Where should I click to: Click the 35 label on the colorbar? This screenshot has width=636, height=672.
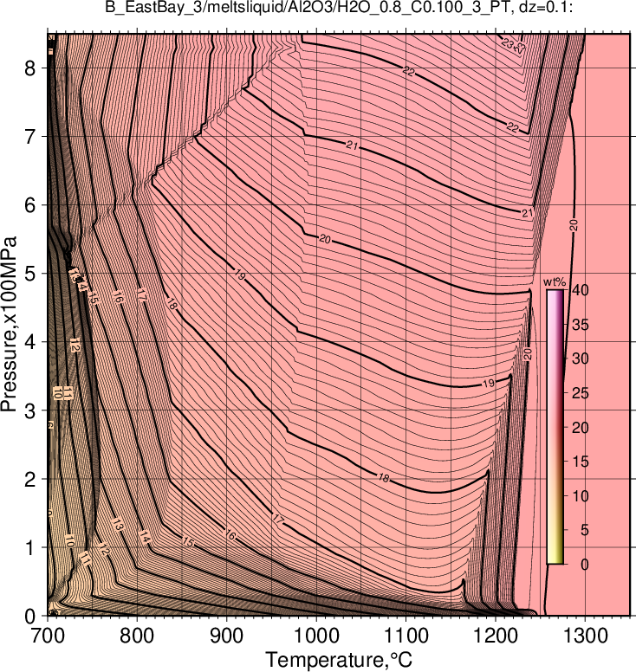coord(581,325)
